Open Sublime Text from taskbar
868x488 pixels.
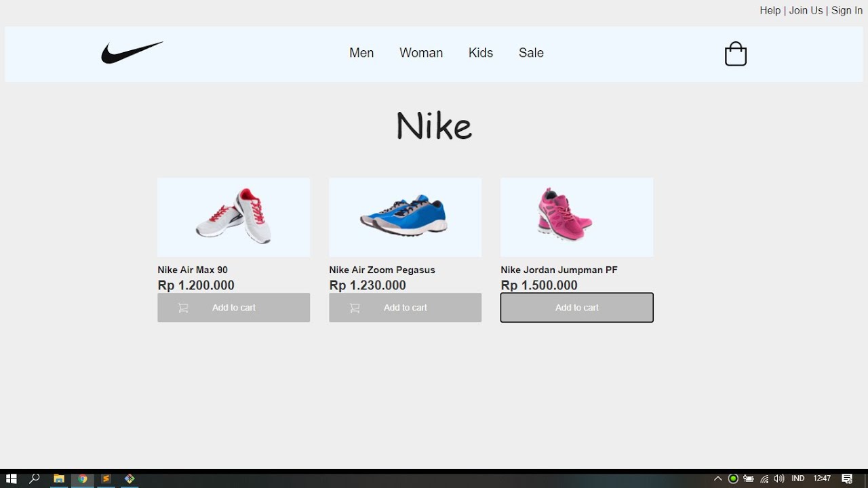pyautogui.click(x=106, y=479)
